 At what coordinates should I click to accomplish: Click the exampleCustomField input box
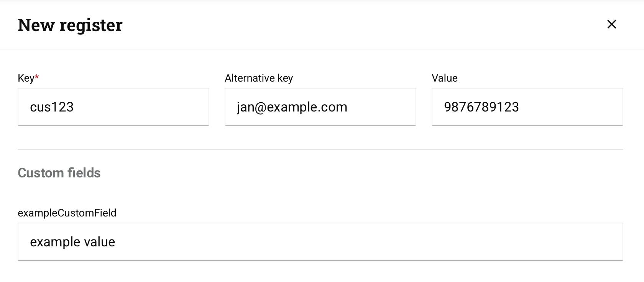tap(320, 242)
